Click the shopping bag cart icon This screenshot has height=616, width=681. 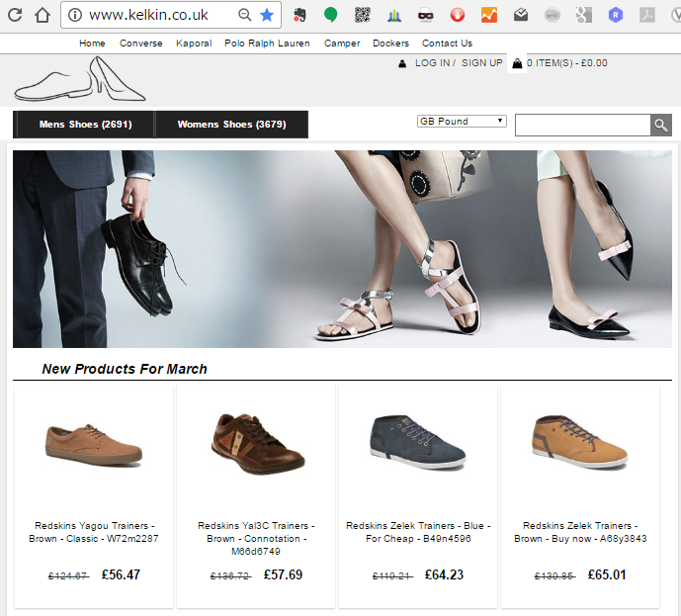[517, 63]
